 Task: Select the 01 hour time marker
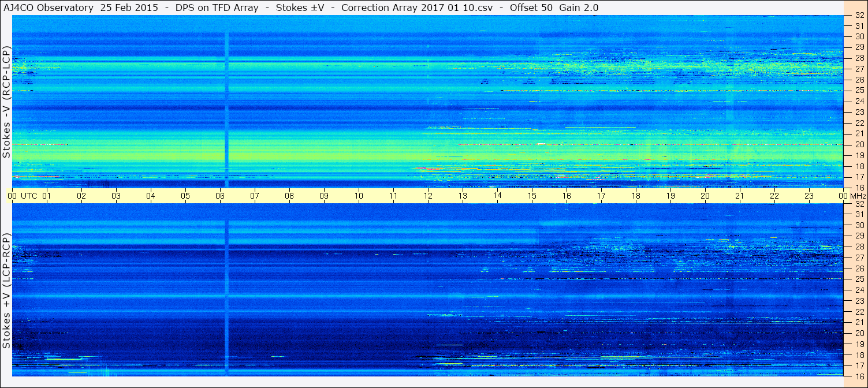pyautogui.click(x=47, y=196)
